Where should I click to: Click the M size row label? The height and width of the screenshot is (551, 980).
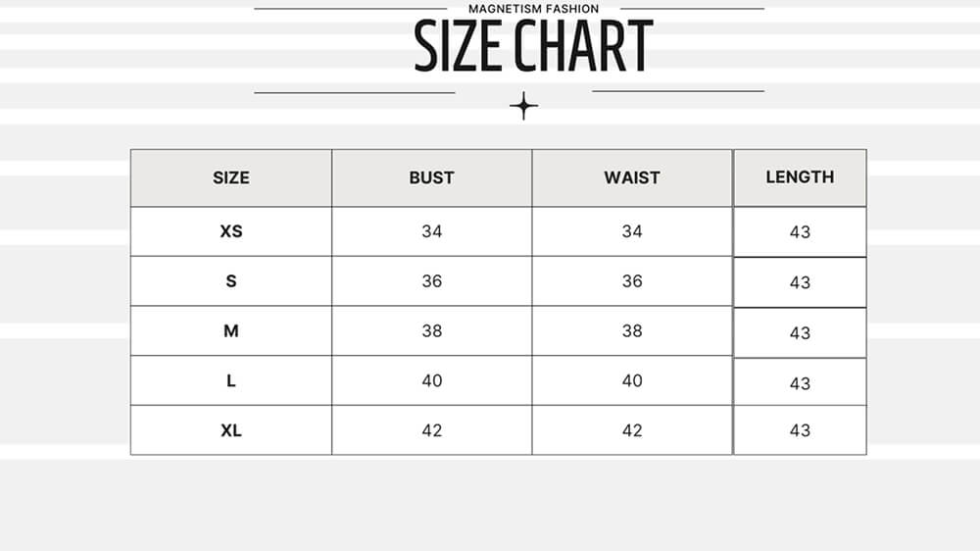[x=231, y=331]
